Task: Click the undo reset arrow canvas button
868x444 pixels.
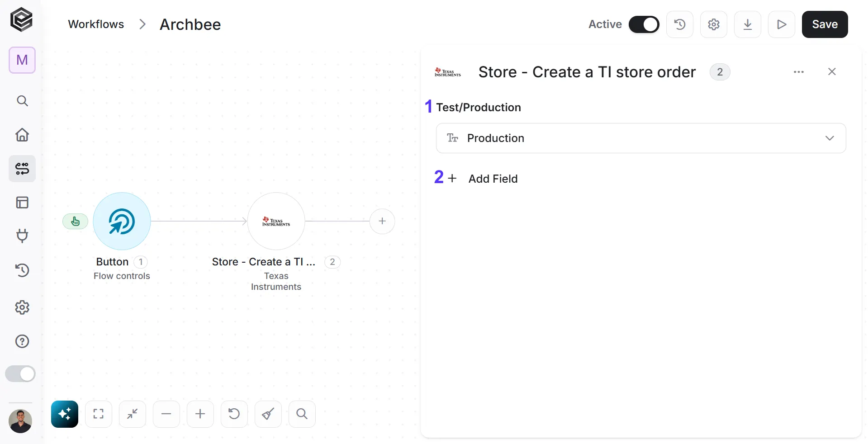Action: click(234, 414)
